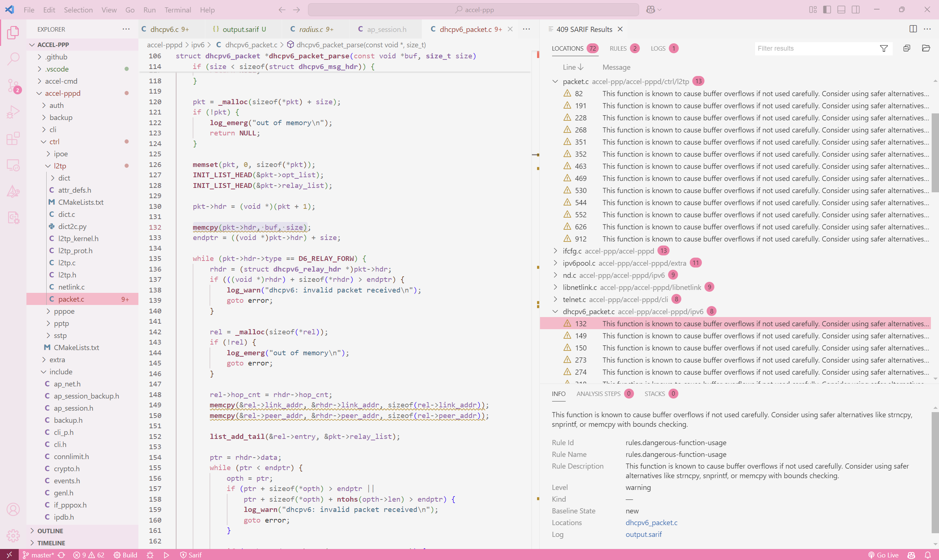Expand ipv6pool.c results group
Screen dimensions: 939x560
tap(555, 263)
